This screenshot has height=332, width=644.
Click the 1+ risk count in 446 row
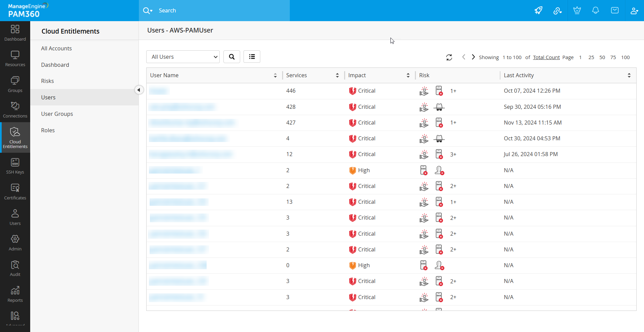(453, 91)
